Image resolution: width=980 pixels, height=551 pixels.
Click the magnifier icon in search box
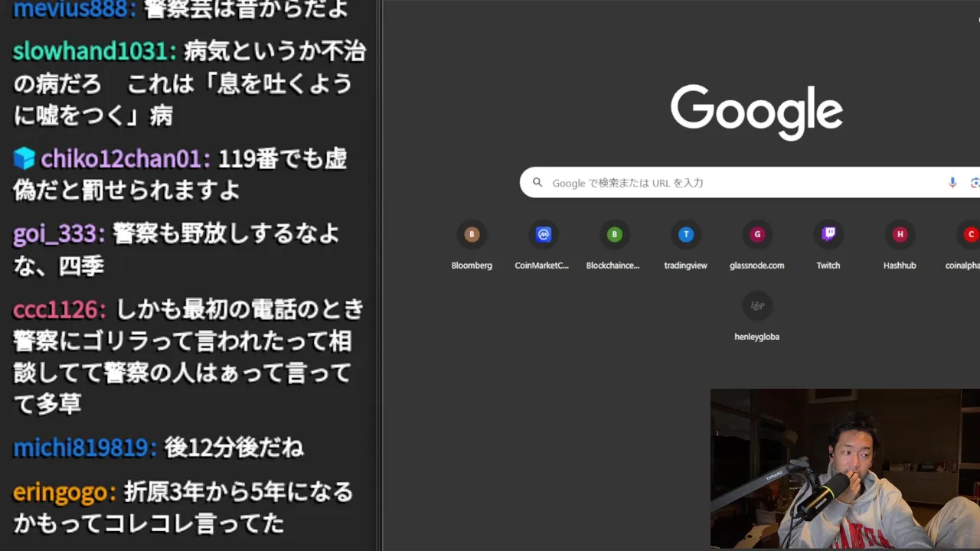(x=537, y=182)
